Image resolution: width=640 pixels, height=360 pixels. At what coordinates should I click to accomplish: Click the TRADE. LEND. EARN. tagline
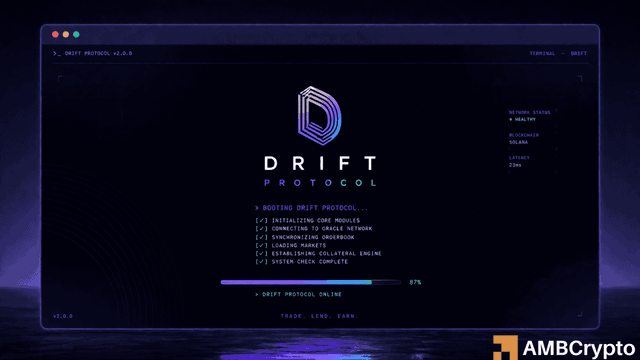point(319,316)
